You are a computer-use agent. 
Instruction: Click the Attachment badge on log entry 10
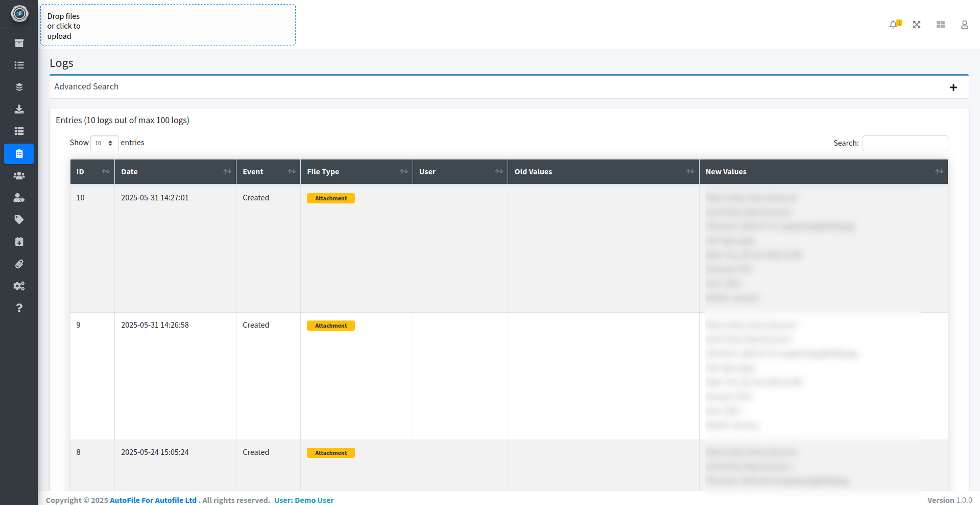330,198
